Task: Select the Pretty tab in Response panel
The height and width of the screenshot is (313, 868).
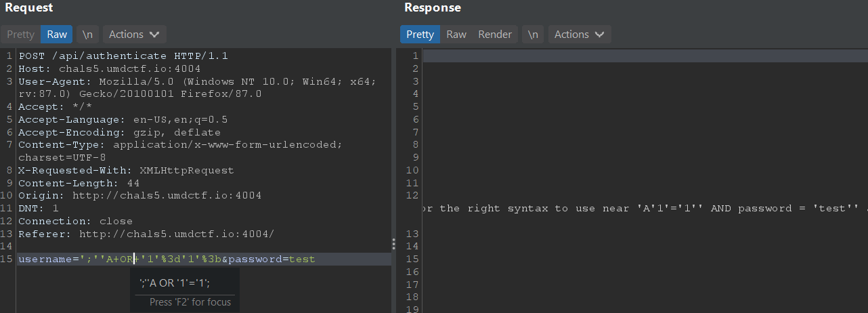Action: coord(420,35)
